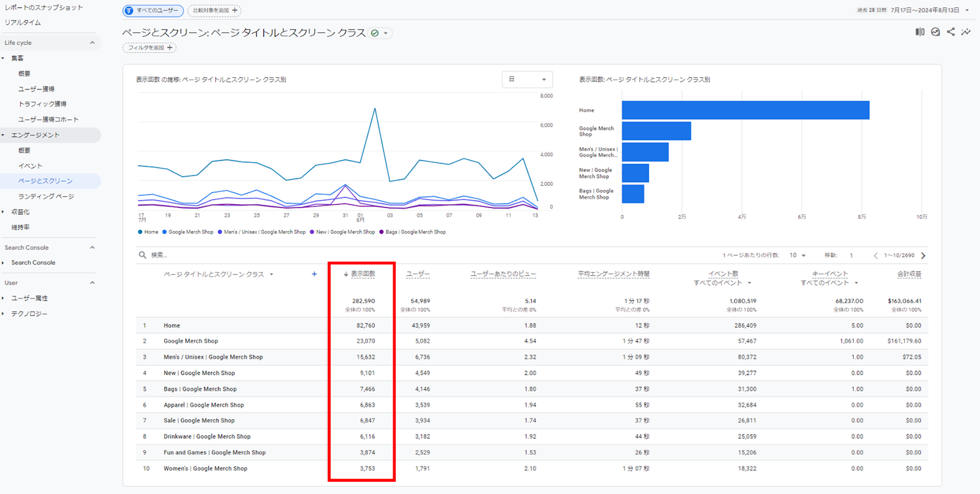980x494 pixels.
Task: Sort table by 合計収益 column
Action: 909,274
